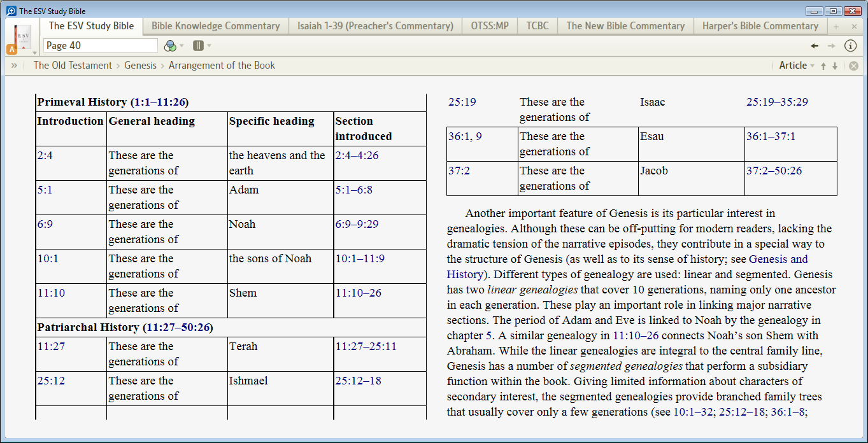Open the visual filters three-circle icon
Screen dimensions: 868x443
170,45
